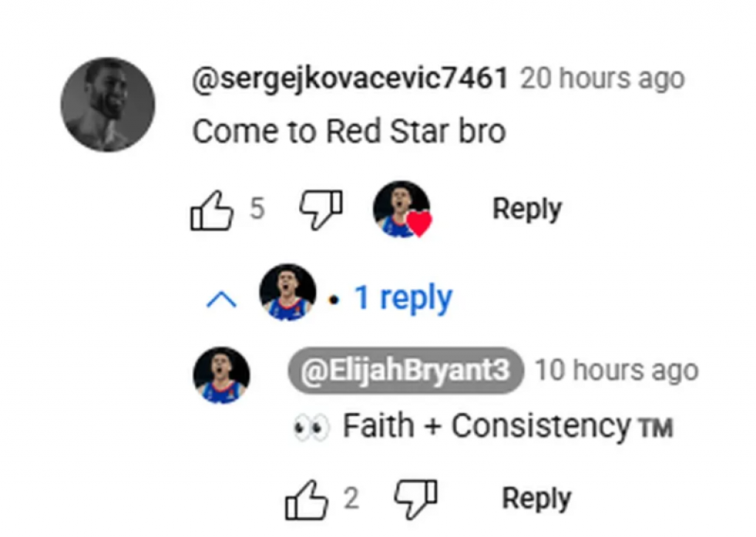Click the small avatar next to "1 reply"
The image size is (756, 537).
click(288, 293)
